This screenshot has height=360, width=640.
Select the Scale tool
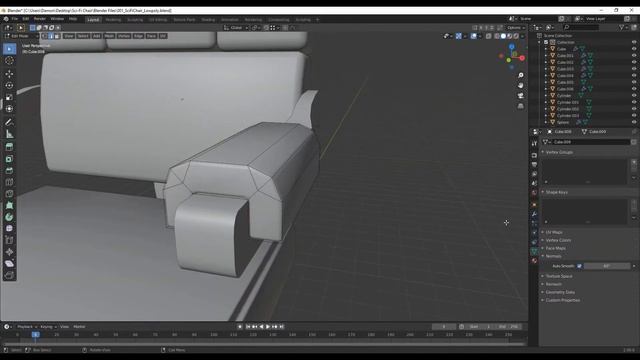(x=9, y=98)
